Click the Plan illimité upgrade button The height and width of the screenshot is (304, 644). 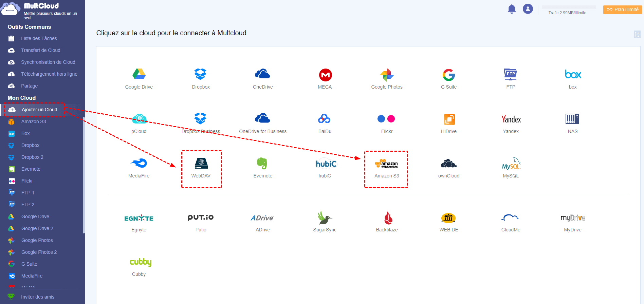click(x=623, y=9)
